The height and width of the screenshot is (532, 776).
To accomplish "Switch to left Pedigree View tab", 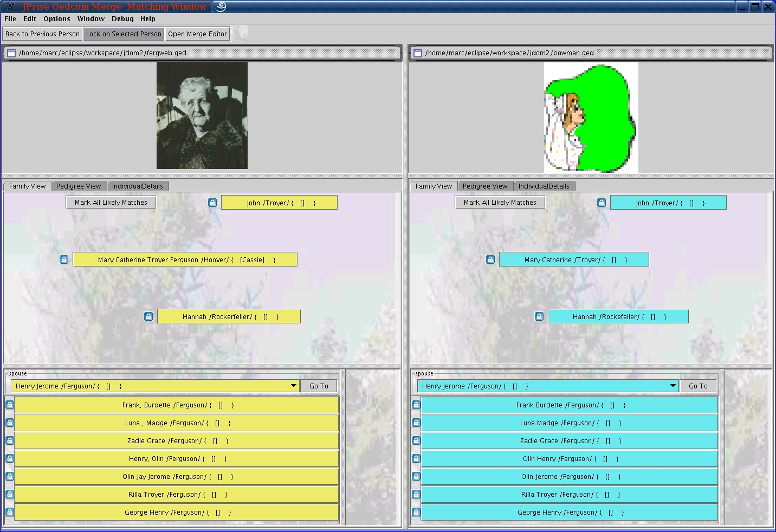I will click(x=79, y=186).
